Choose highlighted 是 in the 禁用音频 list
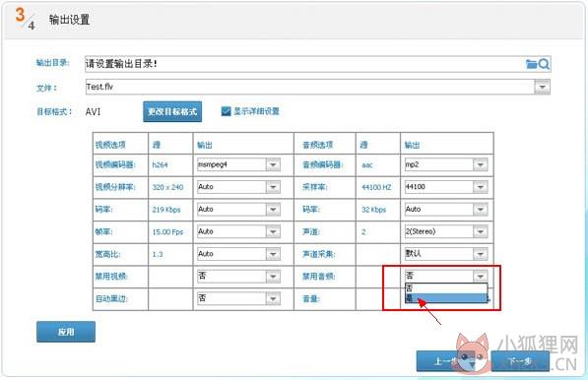588x380 pixels. [x=446, y=298]
